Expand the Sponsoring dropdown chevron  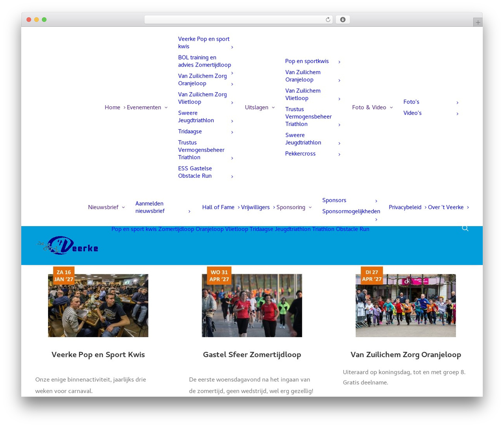310,207
